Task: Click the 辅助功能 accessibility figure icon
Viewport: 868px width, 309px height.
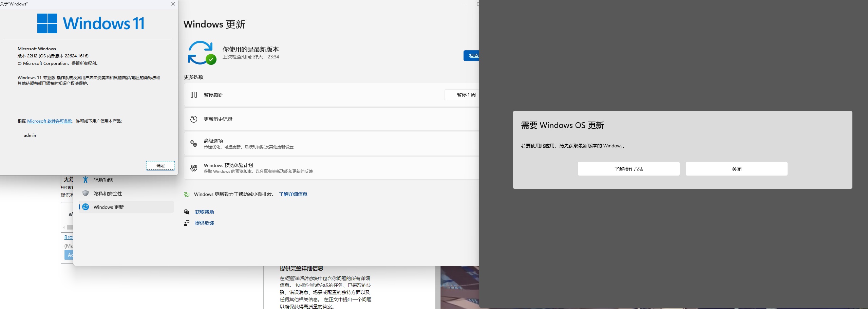Action: coord(86,180)
